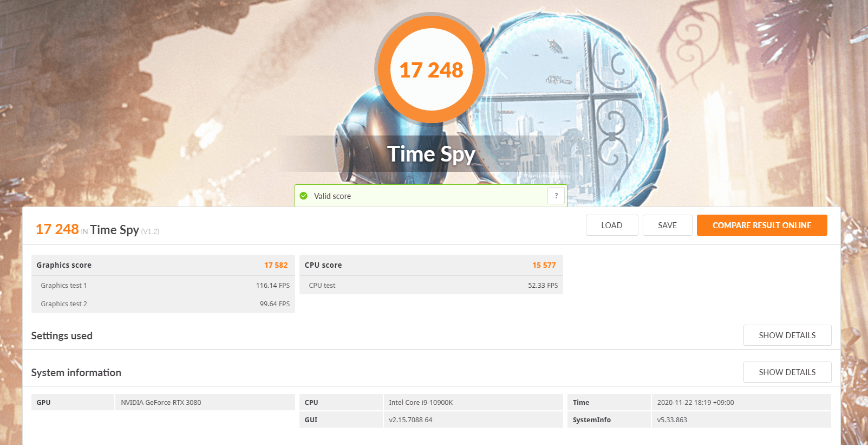Select the 116.14 FPS value
This screenshot has width=868, height=445.
tap(273, 286)
